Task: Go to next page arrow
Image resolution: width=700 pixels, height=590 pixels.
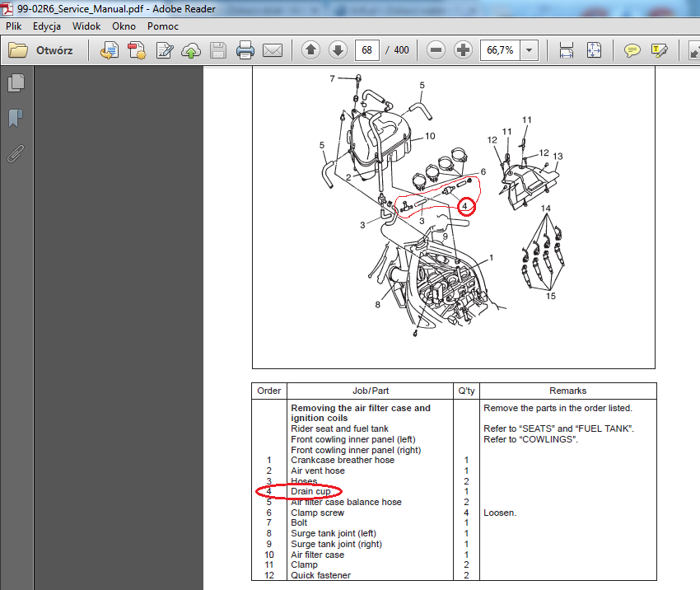Action: (x=338, y=50)
